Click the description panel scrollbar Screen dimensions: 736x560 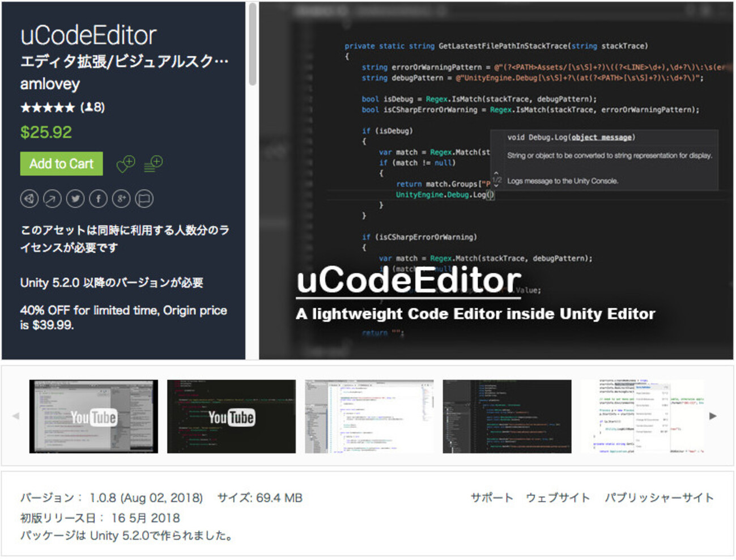tap(252, 45)
